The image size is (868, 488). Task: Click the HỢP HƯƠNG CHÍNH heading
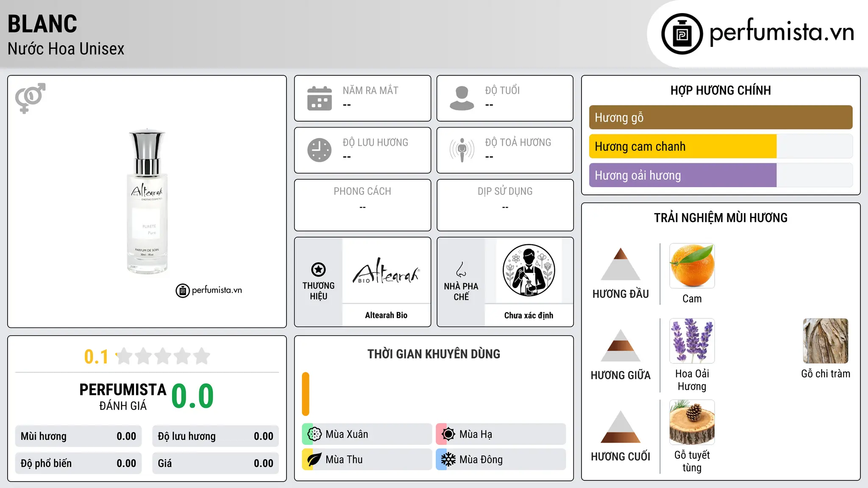pos(721,90)
